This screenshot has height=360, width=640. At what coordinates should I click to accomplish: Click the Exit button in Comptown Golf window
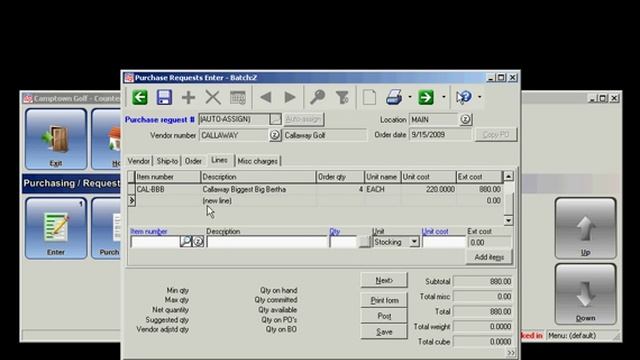pos(56,139)
